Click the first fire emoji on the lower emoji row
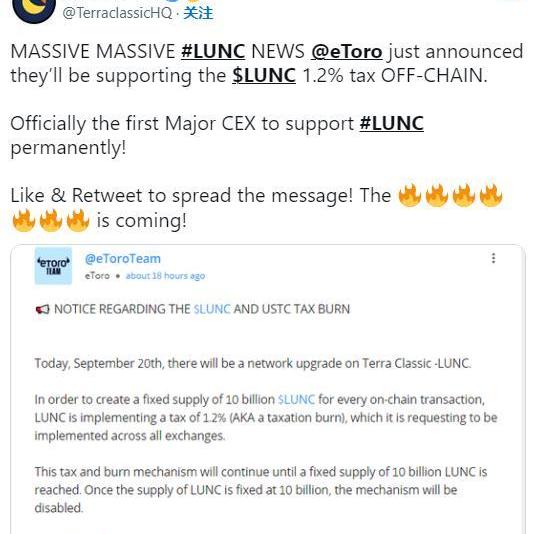This screenshot has height=534, width=535. point(24,220)
